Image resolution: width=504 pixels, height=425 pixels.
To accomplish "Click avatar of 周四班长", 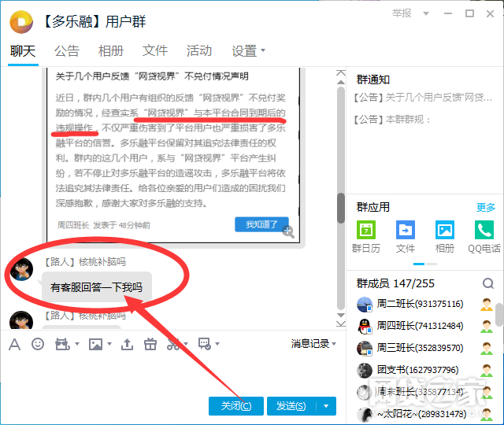I will [365, 327].
